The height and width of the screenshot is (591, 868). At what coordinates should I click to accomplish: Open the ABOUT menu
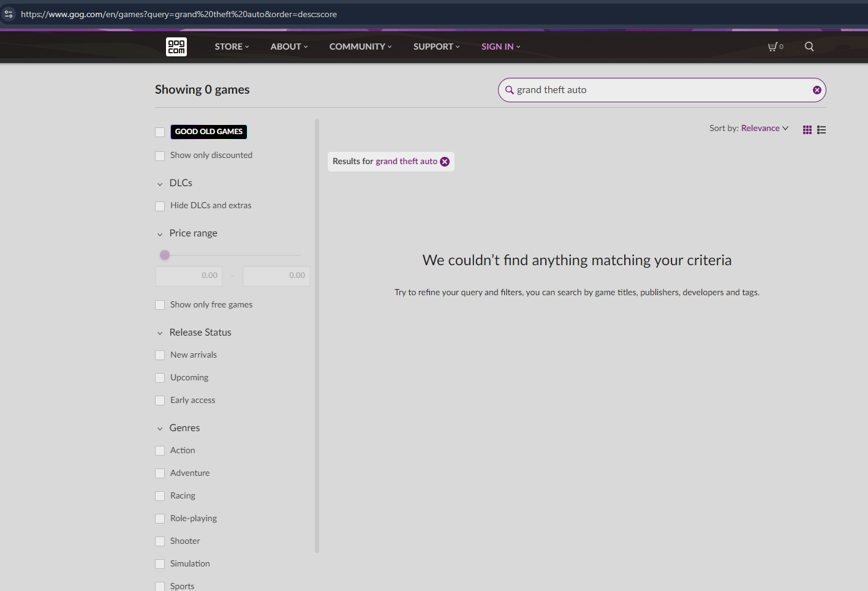(x=289, y=47)
